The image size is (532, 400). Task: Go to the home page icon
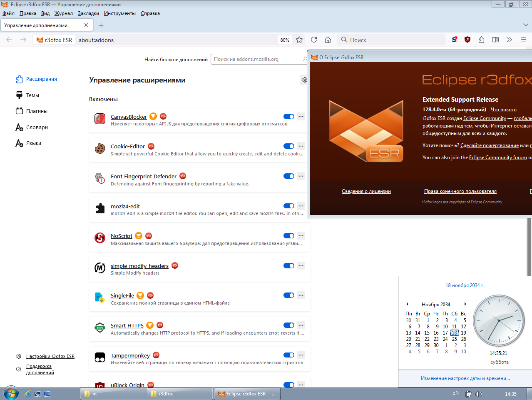tap(328, 40)
